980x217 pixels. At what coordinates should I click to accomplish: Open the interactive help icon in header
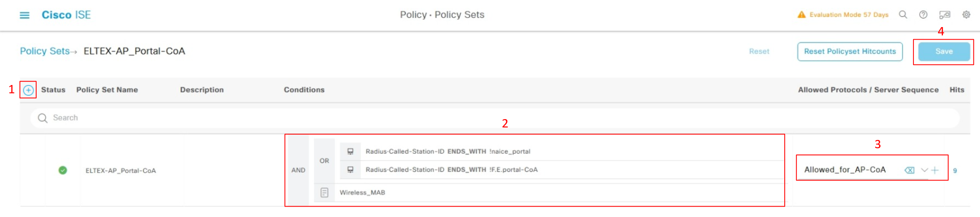click(945, 15)
